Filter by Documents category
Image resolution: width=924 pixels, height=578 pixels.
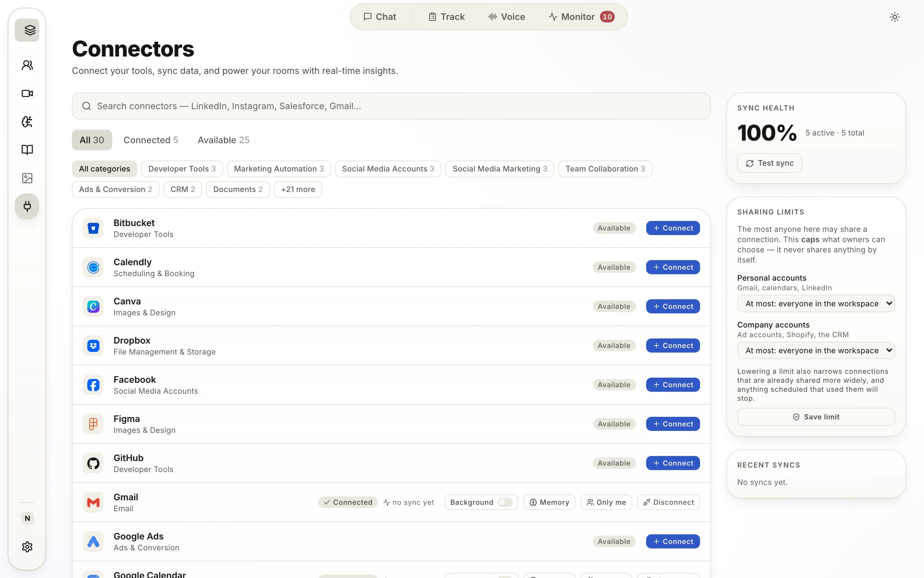pyautogui.click(x=238, y=189)
